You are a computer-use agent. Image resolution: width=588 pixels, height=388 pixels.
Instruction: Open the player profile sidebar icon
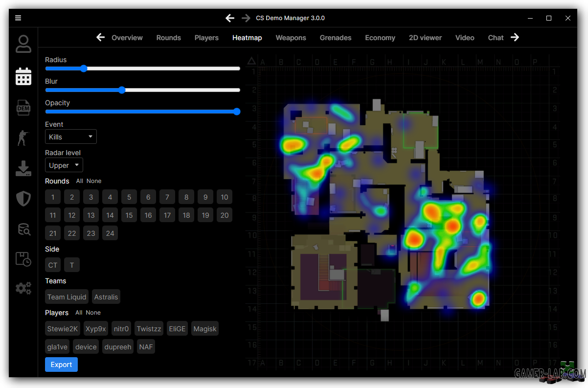coord(23,44)
